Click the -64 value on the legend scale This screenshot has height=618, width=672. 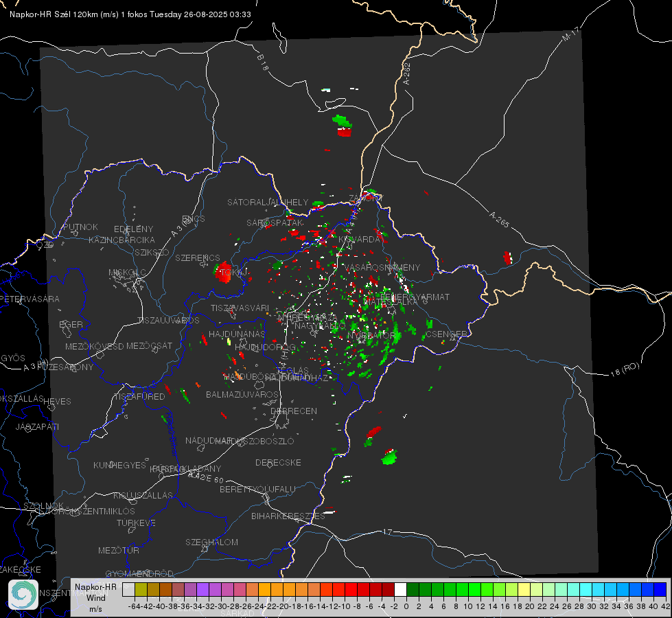(134, 606)
